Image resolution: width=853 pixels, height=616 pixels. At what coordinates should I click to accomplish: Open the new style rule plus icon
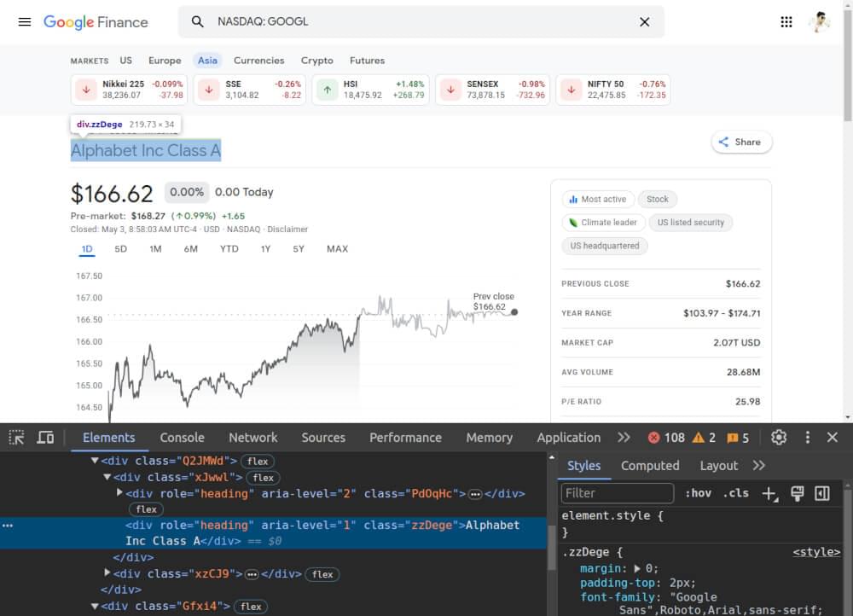click(770, 493)
